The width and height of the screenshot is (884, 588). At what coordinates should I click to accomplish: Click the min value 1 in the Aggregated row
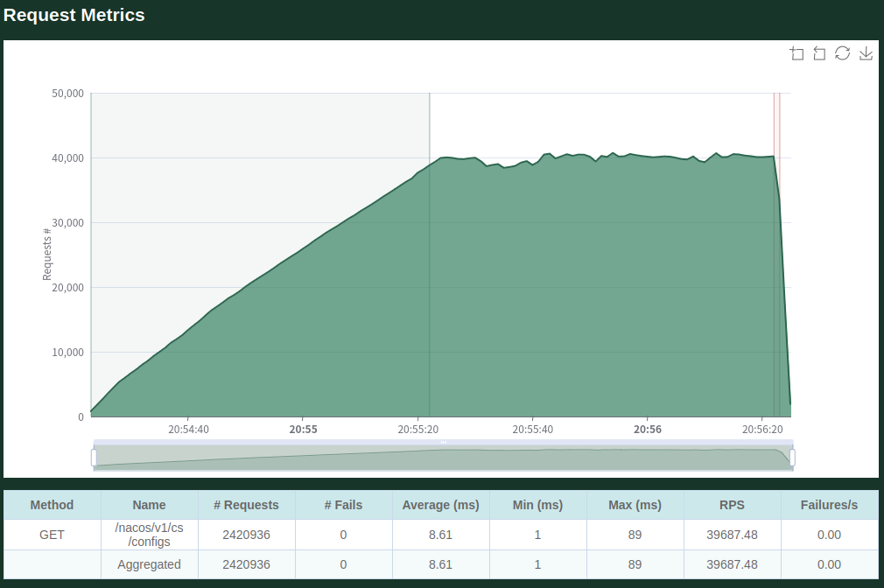[538, 564]
